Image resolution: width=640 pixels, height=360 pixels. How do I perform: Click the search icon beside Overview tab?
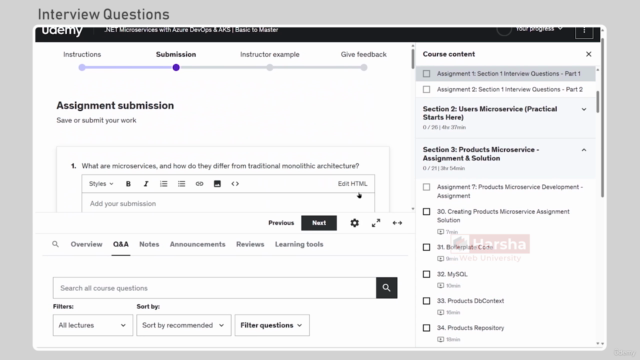[56, 244]
